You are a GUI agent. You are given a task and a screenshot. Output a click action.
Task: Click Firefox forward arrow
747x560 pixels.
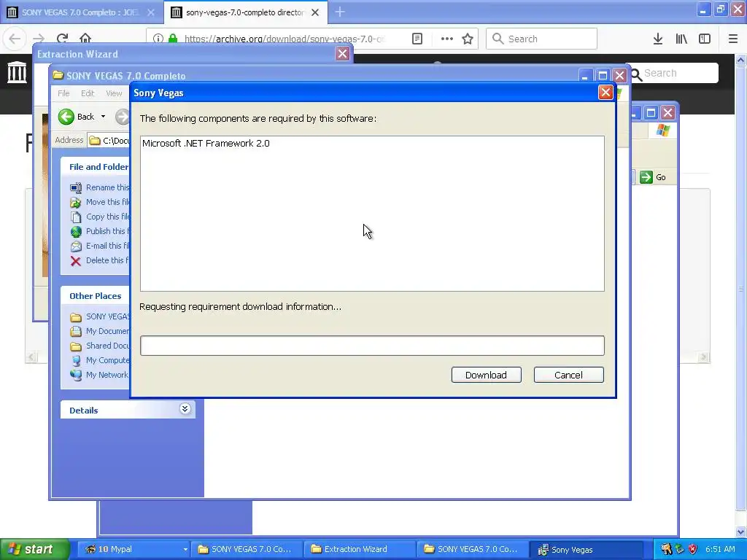pos(39,39)
